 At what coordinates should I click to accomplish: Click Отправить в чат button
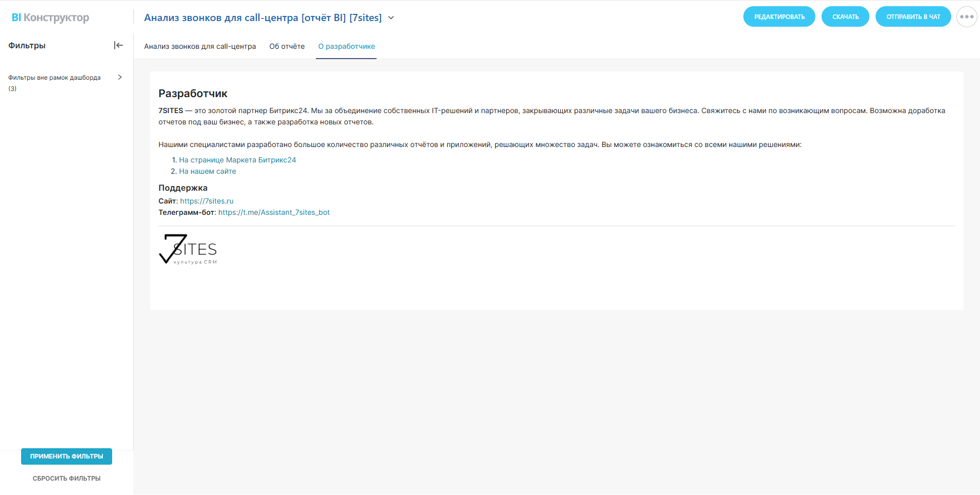[x=913, y=17]
